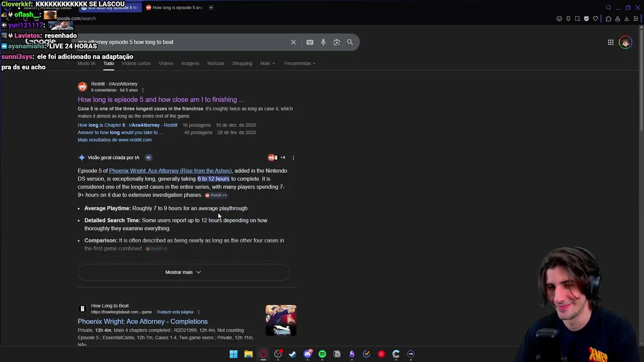The width and height of the screenshot is (644, 362).
Task: Open 'Mais resultados de www.reddit.com' link
Action: (x=115, y=140)
